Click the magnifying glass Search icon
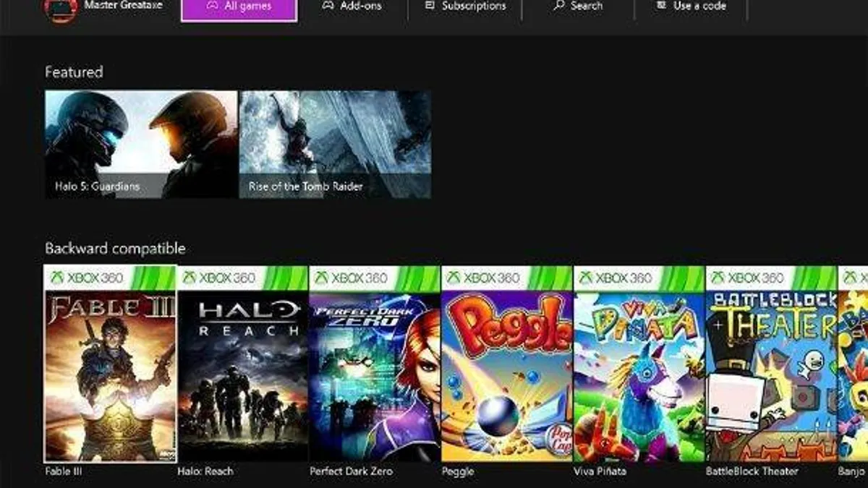This screenshot has width=868, height=488. tap(557, 5)
